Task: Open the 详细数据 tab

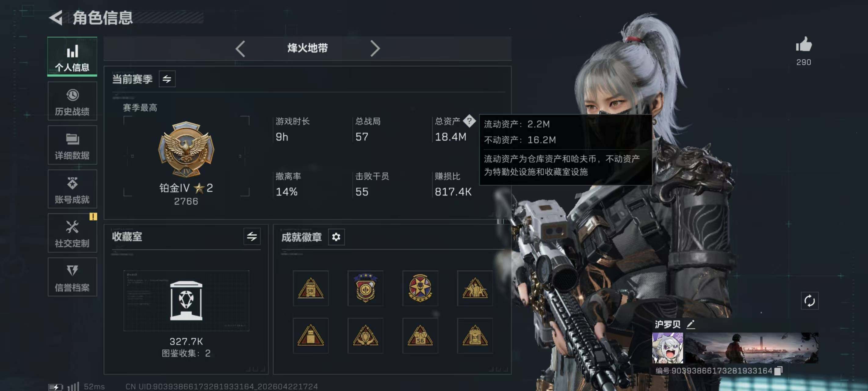Action: [x=72, y=145]
